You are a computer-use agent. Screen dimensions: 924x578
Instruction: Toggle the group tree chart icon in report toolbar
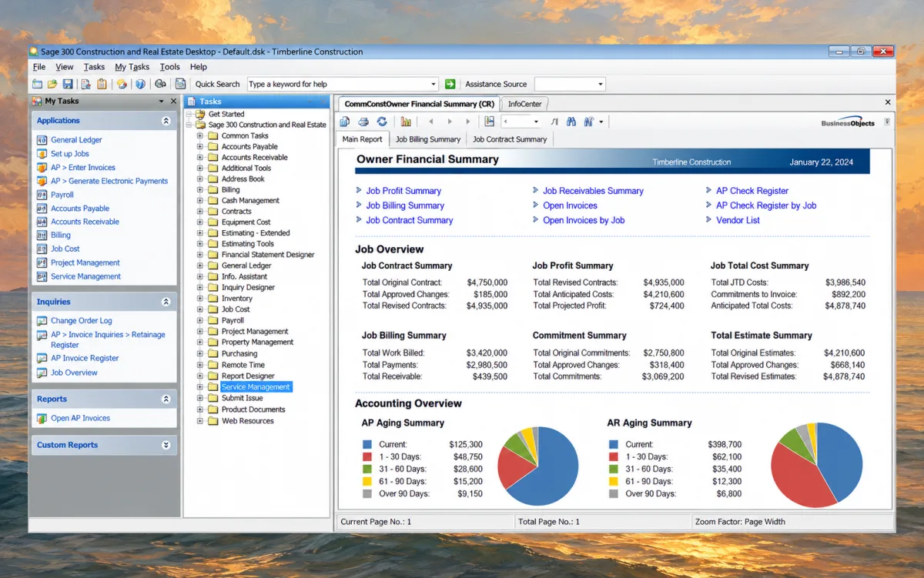pyautogui.click(x=406, y=122)
